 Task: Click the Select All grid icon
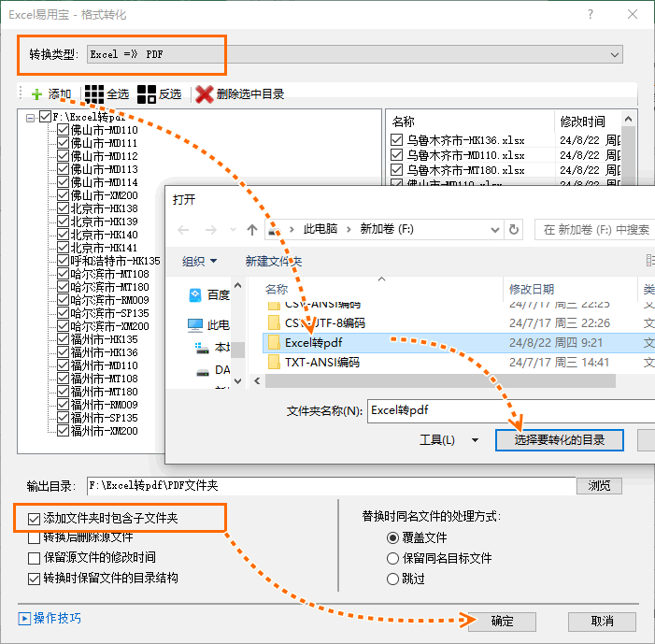[x=94, y=94]
